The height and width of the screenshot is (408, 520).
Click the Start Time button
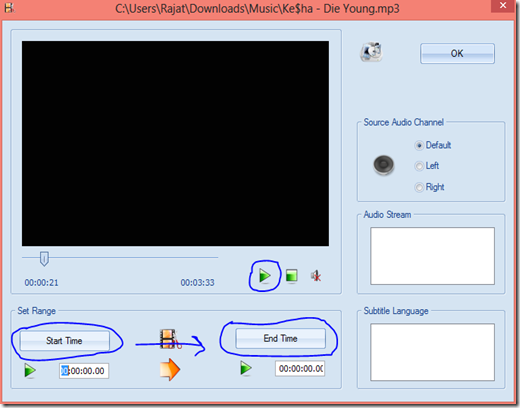(65, 341)
